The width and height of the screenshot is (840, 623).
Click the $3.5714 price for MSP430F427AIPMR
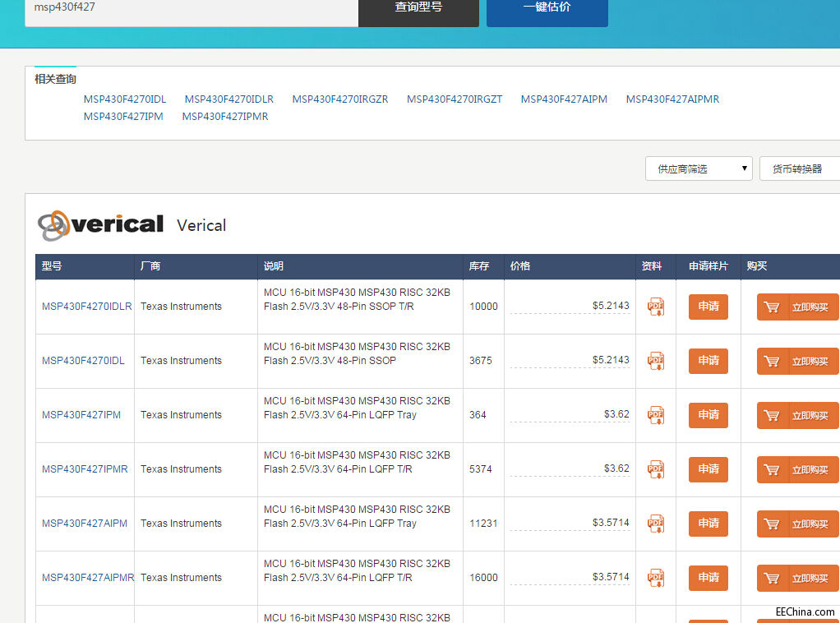pos(611,577)
